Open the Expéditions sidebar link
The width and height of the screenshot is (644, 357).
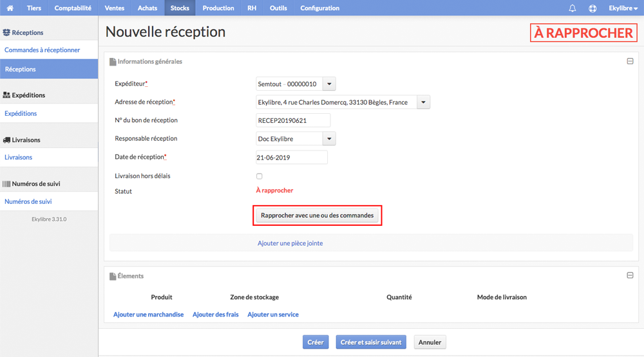(x=21, y=113)
